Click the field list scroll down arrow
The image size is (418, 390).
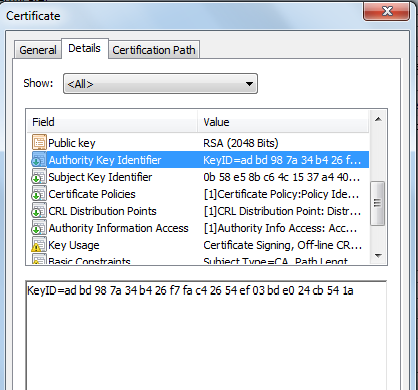click(378, 256)
